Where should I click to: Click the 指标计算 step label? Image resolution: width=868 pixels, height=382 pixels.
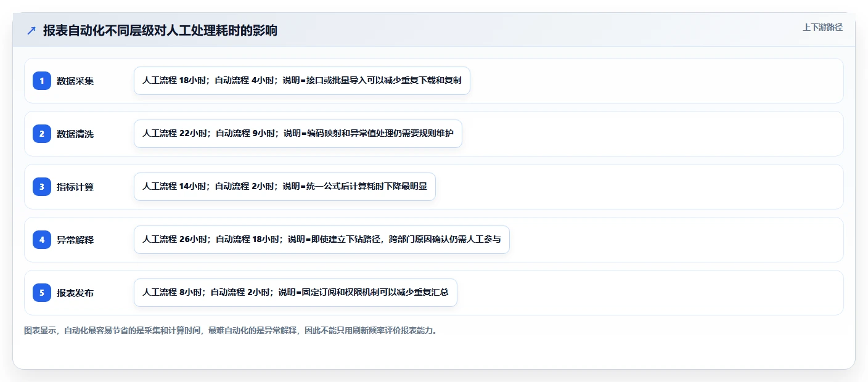[75, 187]
